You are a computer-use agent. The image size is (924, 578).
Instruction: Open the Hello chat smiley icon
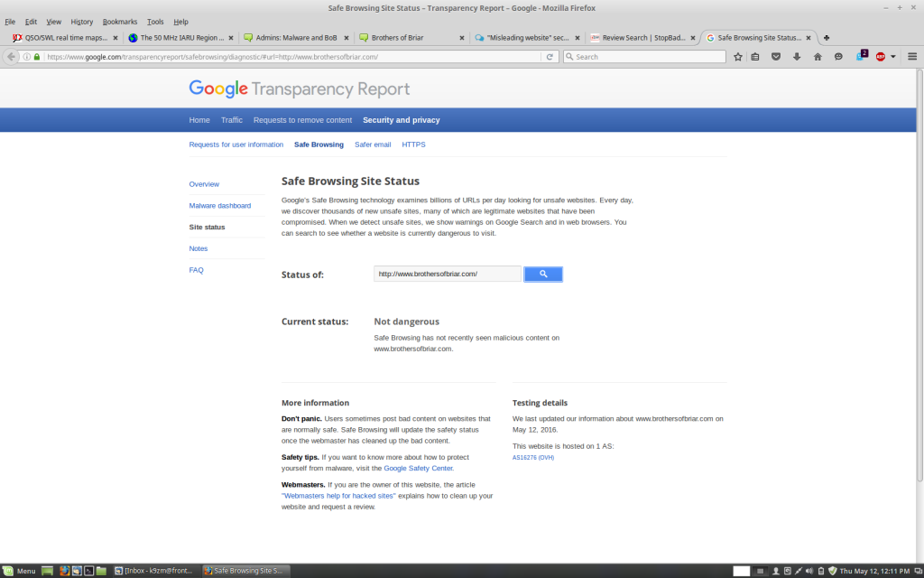click(838, 57)
